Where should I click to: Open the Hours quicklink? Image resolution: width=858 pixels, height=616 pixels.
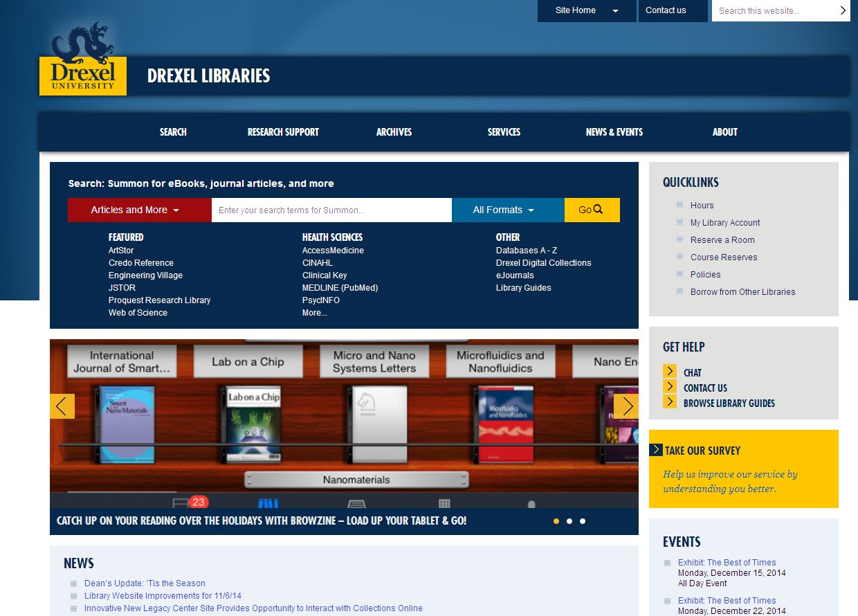(702, 206)
